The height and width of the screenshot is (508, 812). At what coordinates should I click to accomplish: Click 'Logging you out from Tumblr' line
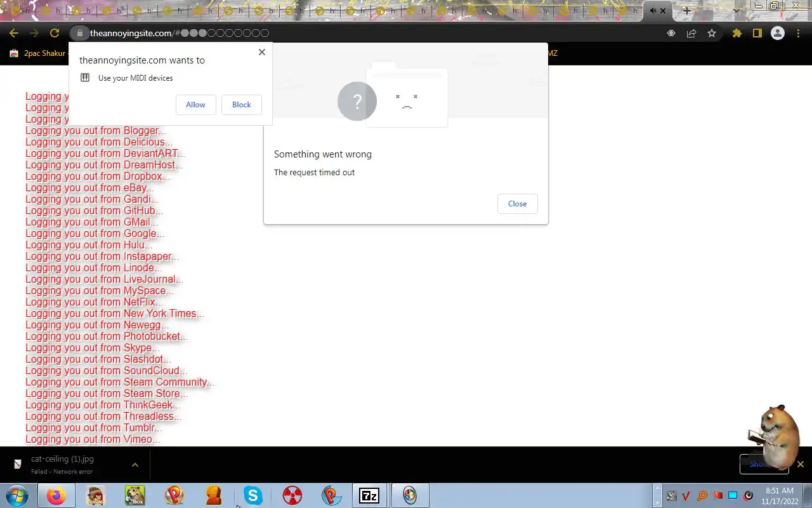coord(94,428)
